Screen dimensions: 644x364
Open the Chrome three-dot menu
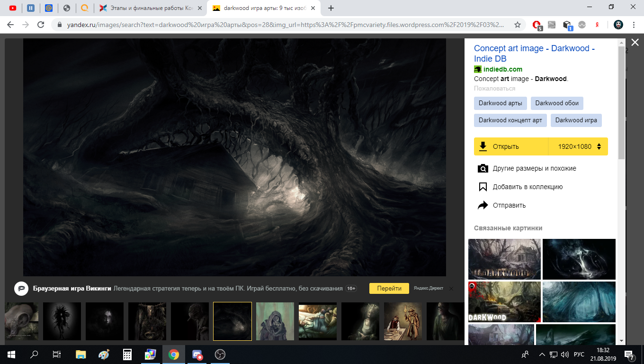point(634,25)
